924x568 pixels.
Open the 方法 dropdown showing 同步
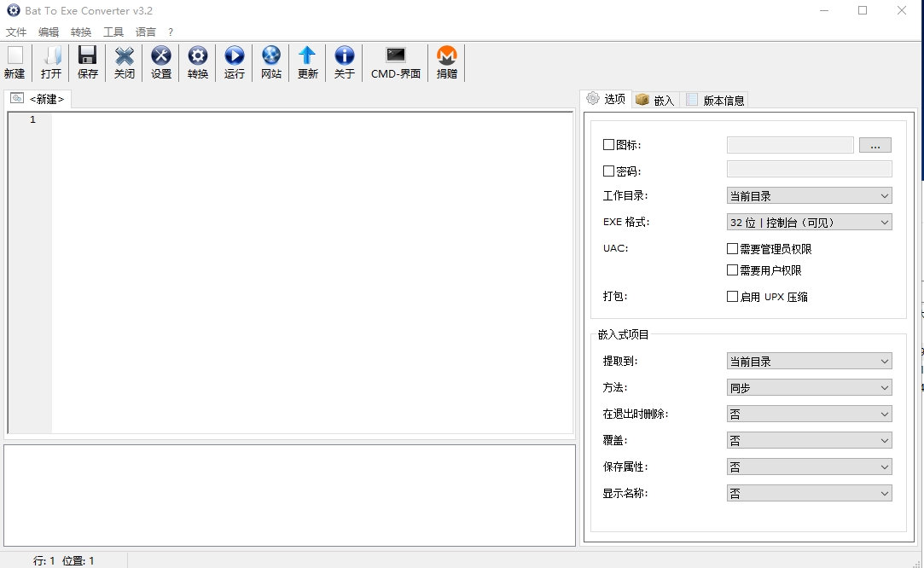pos(809,388)
